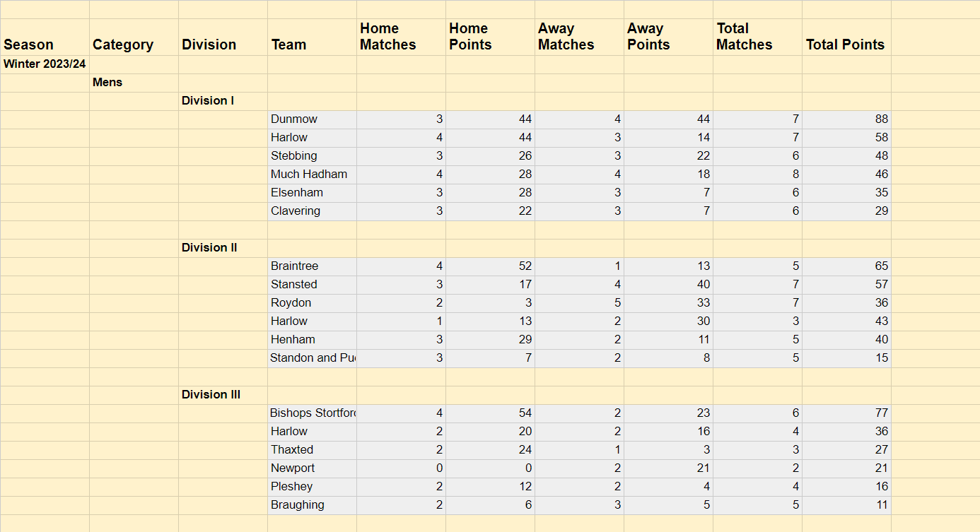This screenshot has width=980, height=532.
Task: Click the Standon and Puckeridge team cell
Action: click(x=313, y=358)
